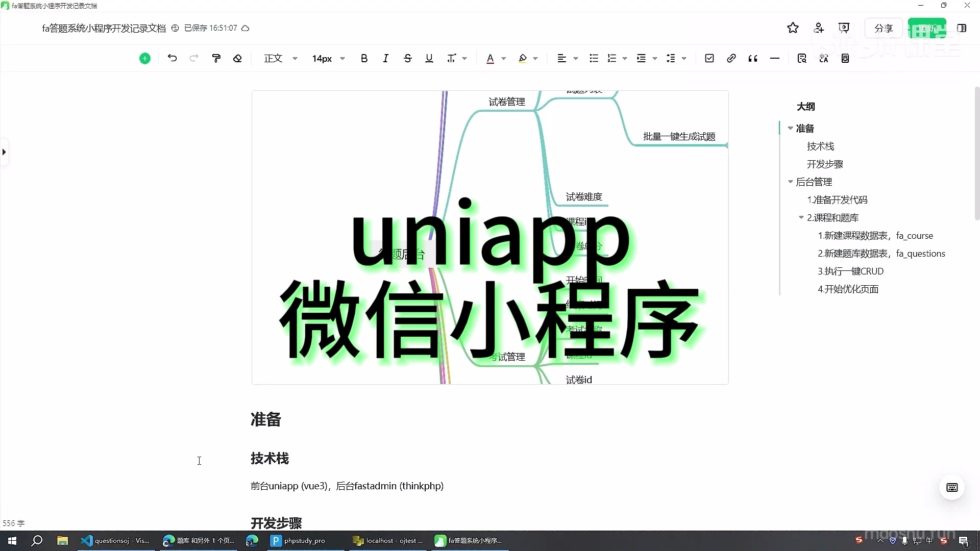Switch to Visual Studio Code in taskbar
Viewport: 980px width, 551px height.
116,540
